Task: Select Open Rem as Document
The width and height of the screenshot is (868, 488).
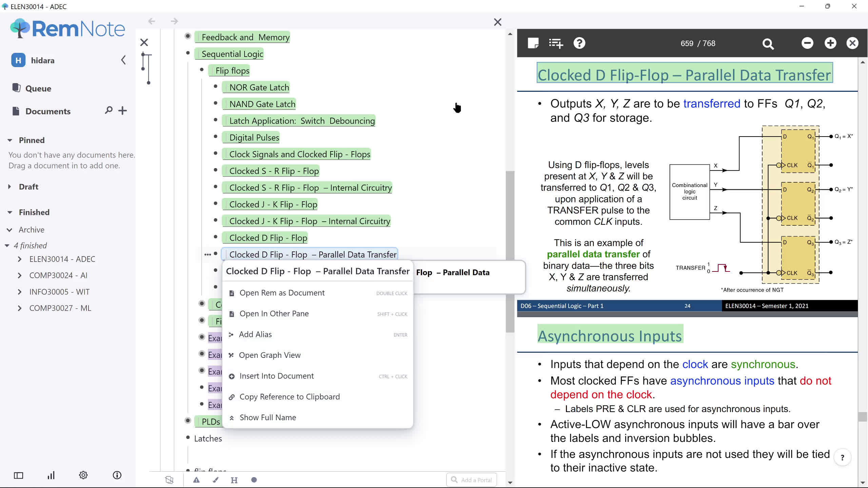Action: point(282,293)
